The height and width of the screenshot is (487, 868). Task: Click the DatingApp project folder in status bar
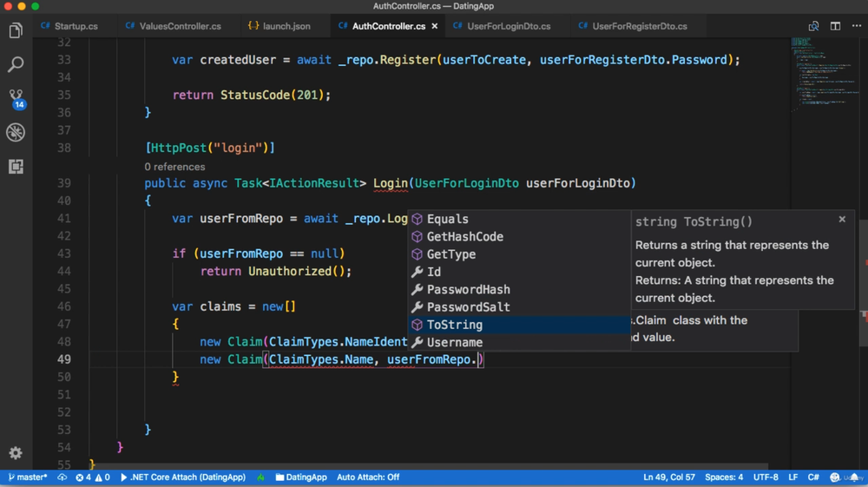[301, 477]
